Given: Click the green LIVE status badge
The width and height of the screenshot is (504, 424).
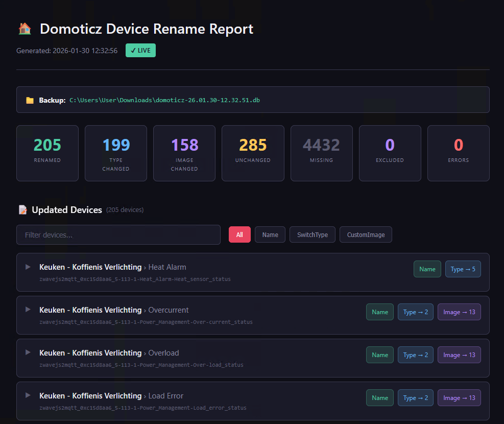Looking at the screenshot, I should (x=140, y=51).
